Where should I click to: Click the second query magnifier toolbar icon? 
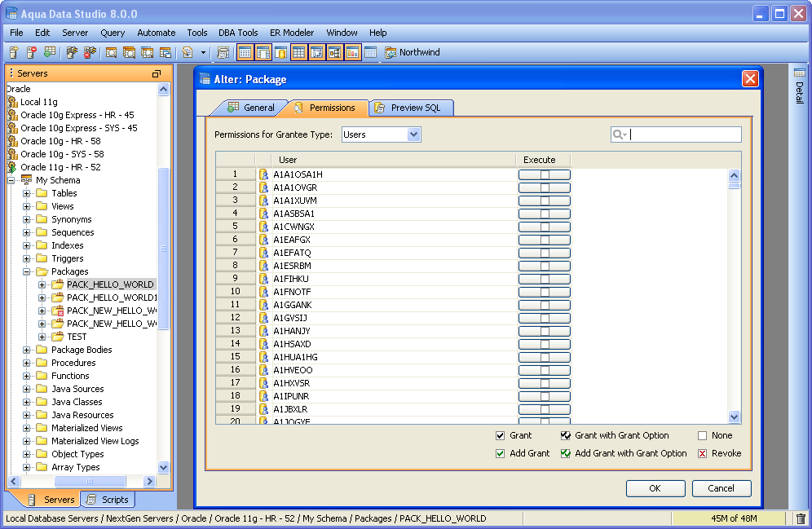[130, 52]
